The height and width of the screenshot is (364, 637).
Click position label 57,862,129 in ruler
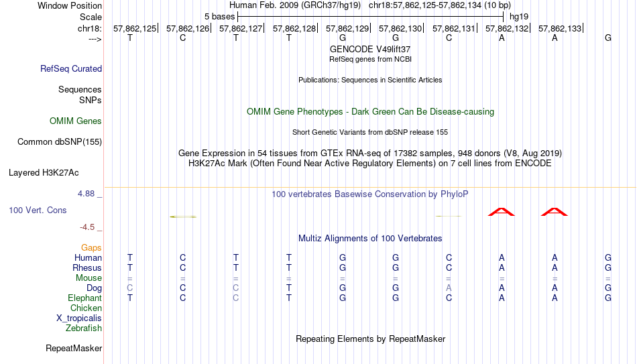(347, 28)
